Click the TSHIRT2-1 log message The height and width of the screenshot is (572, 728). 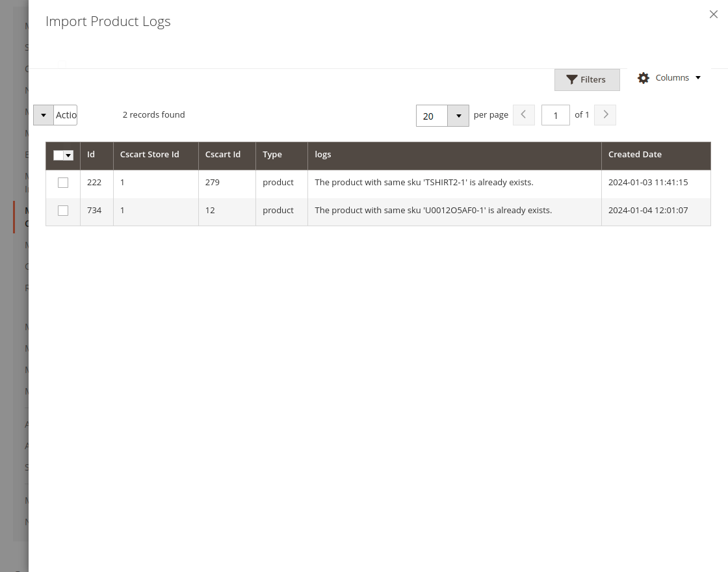(424, 183)
